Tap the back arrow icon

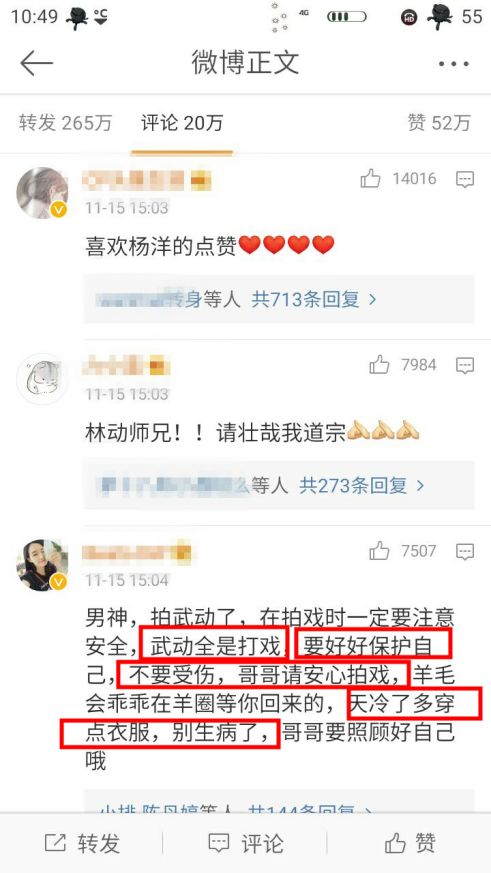coord(36,63)
